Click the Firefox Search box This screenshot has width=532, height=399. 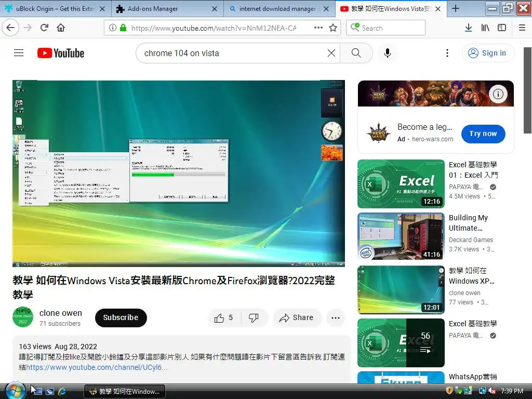[386, 28]
